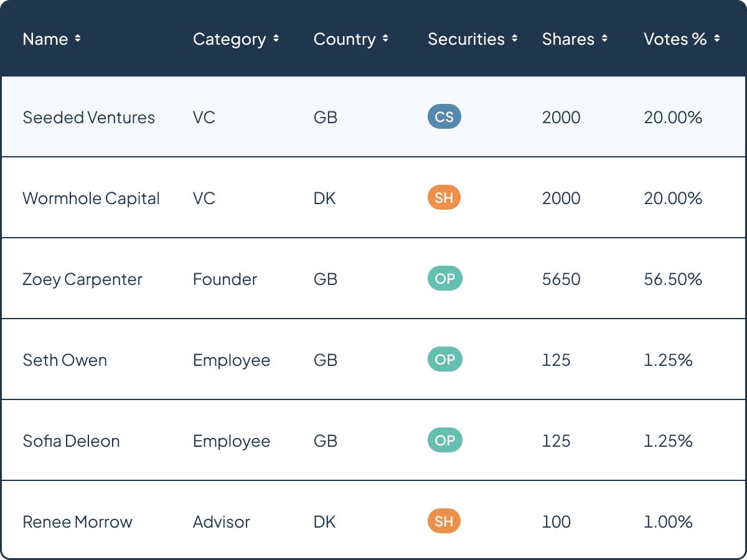Click the 1.25% votes for Sofia Deleon
This screenshot has height=560, width=747.
pyautogui.click(x=669, y=441)
